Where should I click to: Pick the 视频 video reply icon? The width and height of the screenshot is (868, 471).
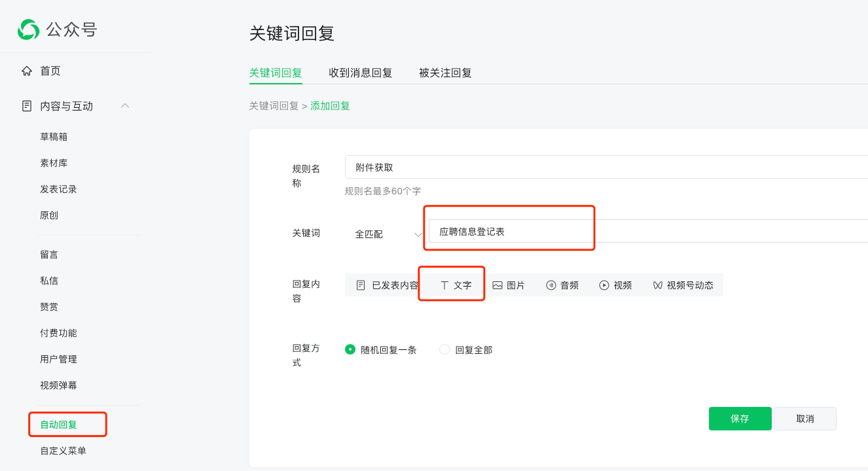[x=604, y=285]
